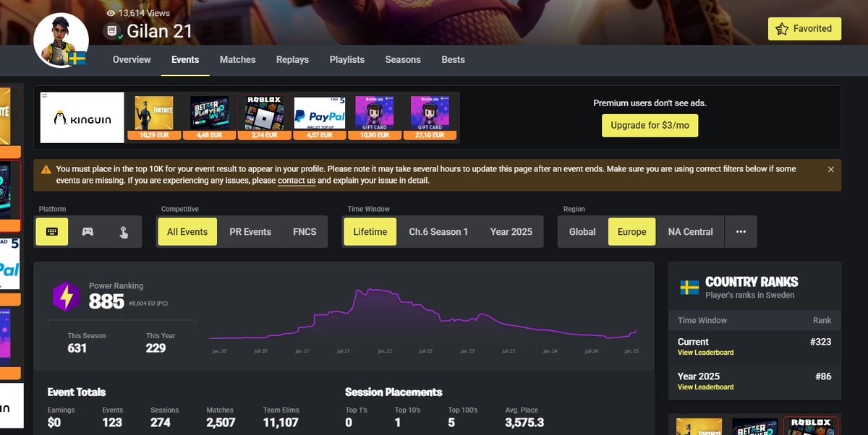Click the Matches 2,507 value
Image resolution: width=868 pixels, height=435 pixels.
pyautogui.click(x=221, y=422)
